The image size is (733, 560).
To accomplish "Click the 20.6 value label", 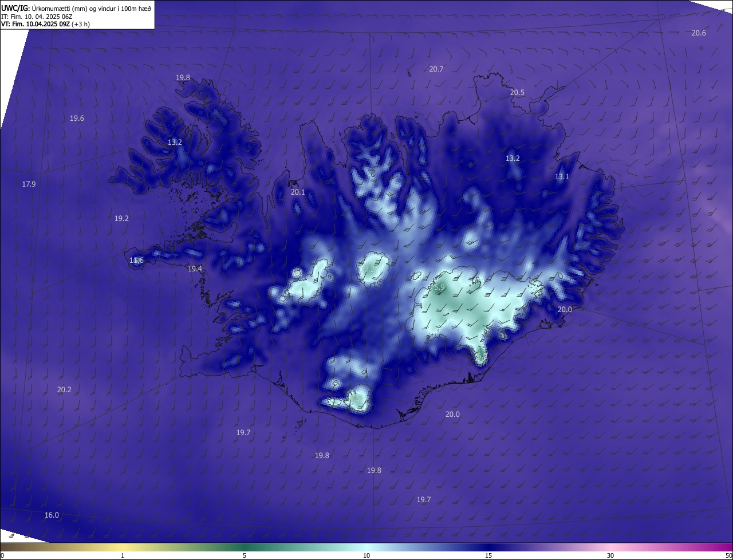I will coord(699,33).
